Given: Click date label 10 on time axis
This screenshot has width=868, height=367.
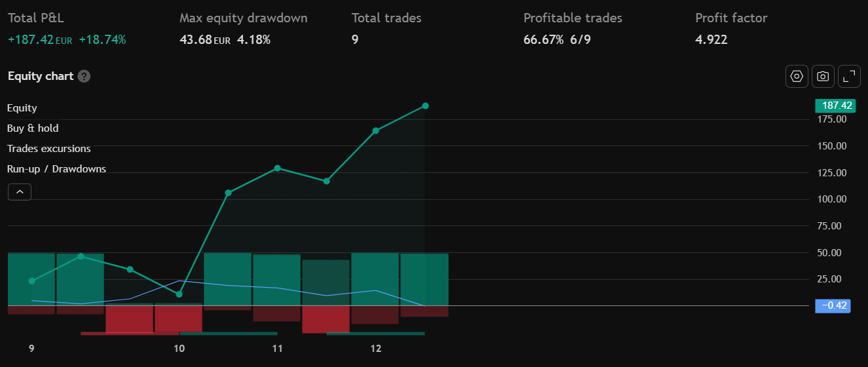Looking at the screenshot, I should [x=179, y=349].
